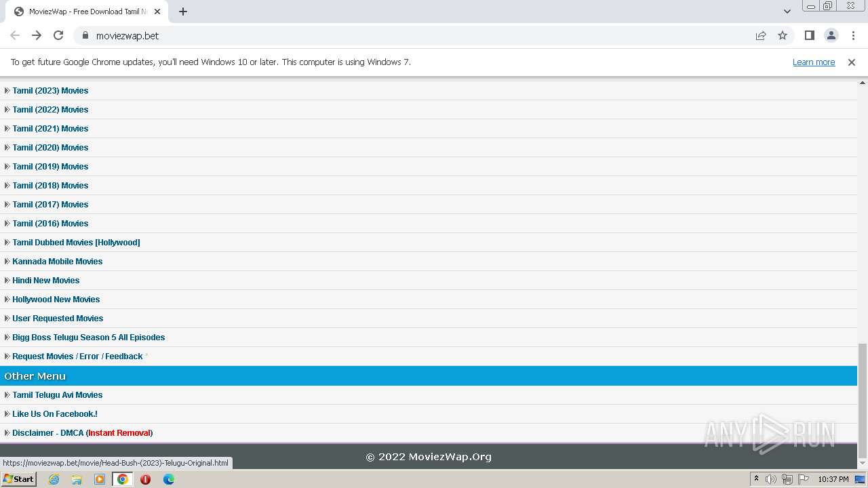
Task: Click arrow bullet beside Hollywood New Movies
Action: tap(7, 299)
